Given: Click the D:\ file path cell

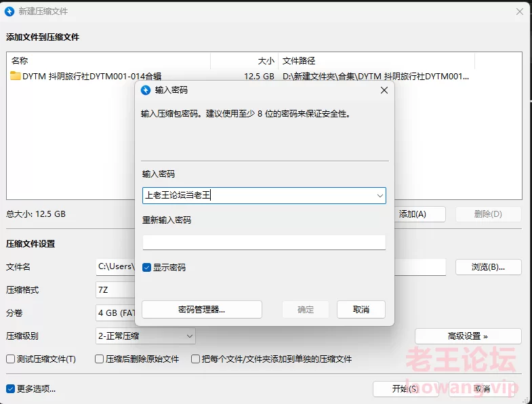Looking at the screenshot, I should [375, 77].
